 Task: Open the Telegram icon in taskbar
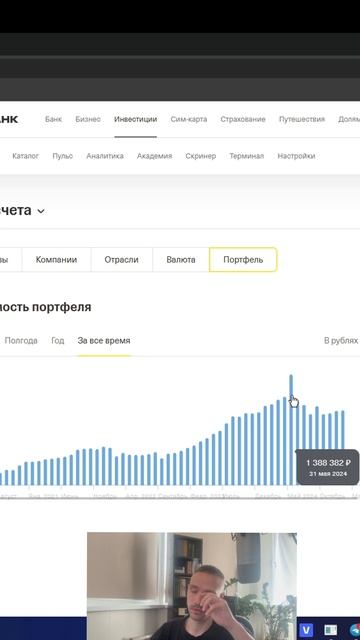(356, 631)
